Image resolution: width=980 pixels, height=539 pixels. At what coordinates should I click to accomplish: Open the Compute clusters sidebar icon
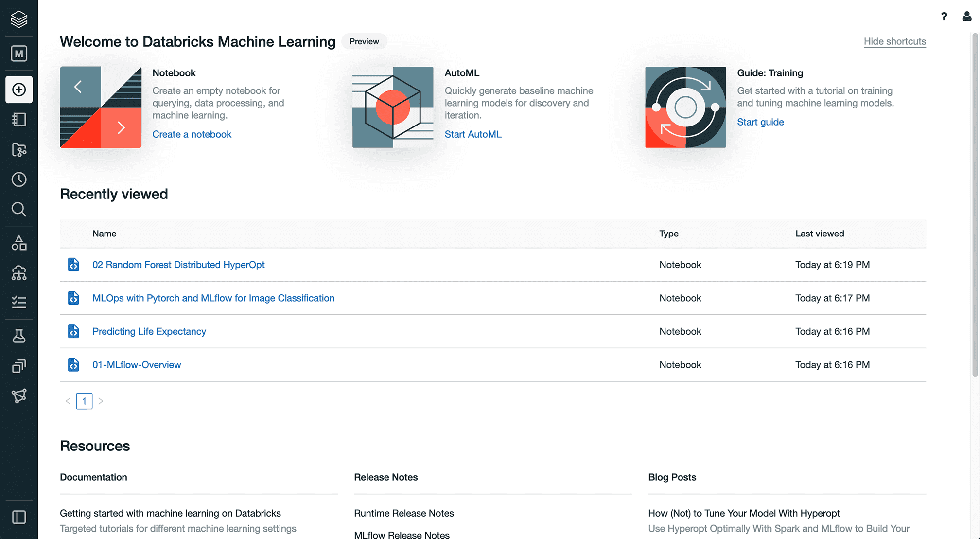pyautogui.click(x=19, y=273)
